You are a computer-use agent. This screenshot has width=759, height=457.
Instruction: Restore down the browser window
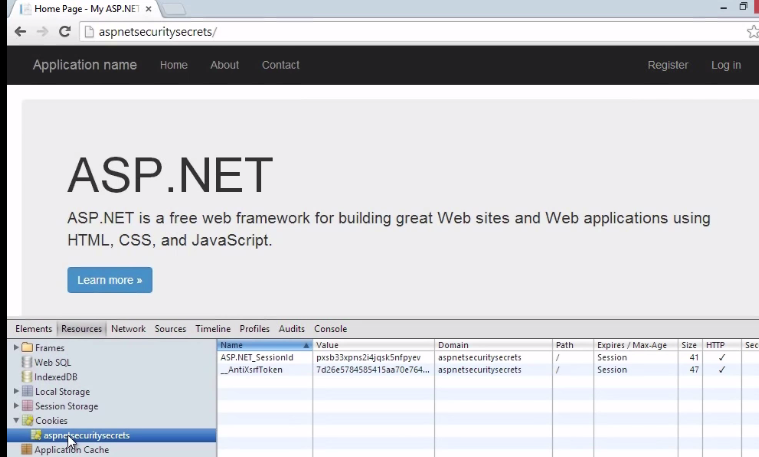point(744,7)
